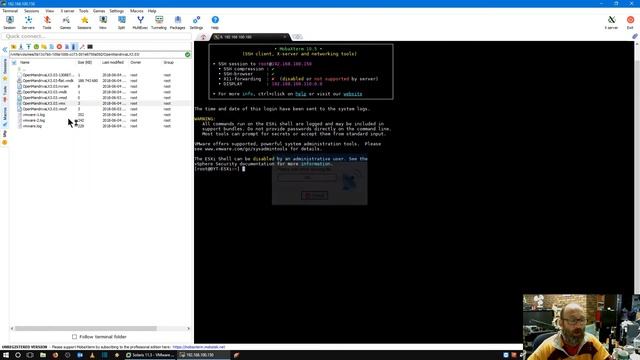Click the SFTP remote path field

click(97, 54)
